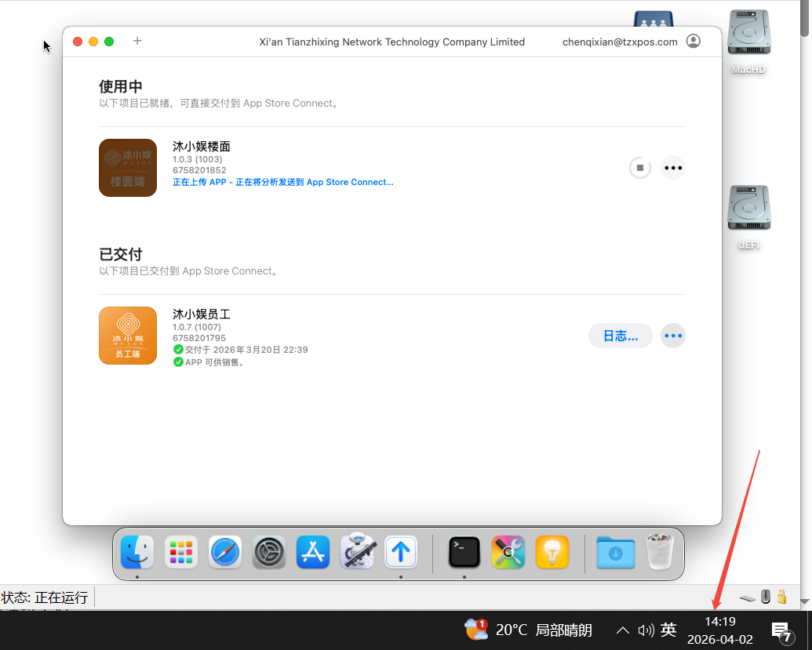This screenshot has width=812, height=650.
Task: Select the 沐小娱楼面 app icon
Action: click(128, 168)
